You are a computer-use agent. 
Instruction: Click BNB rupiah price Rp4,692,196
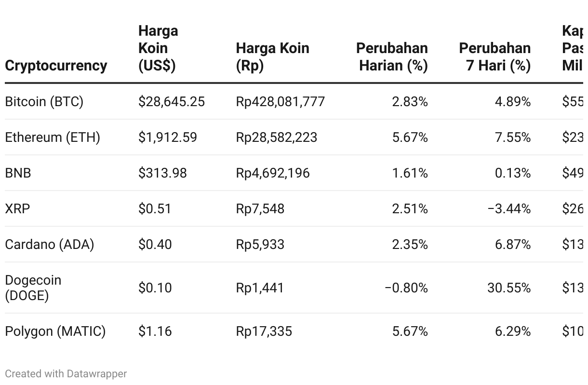[273, 173]
